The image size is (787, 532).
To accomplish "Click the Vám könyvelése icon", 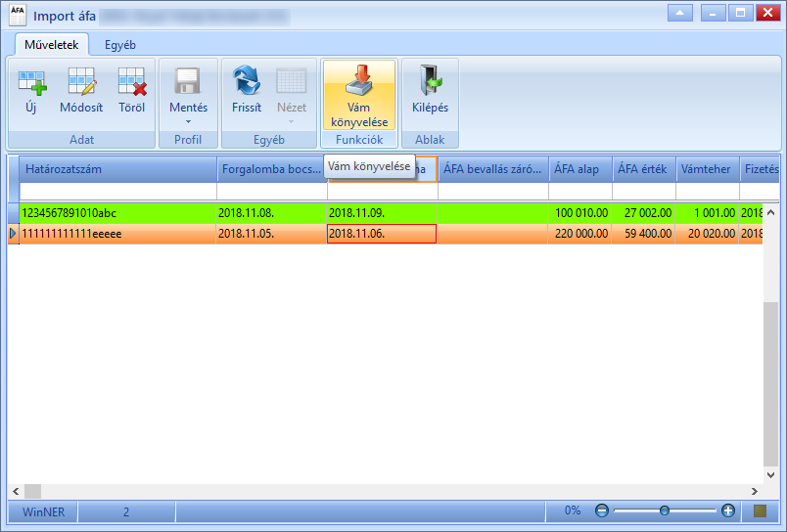I will [359, 81].
